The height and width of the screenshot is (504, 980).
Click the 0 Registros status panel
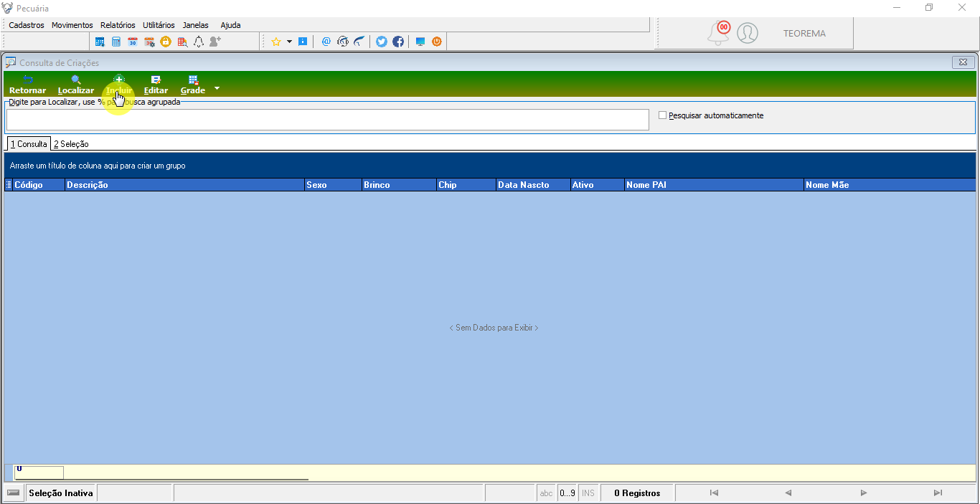tap(637, 493)
